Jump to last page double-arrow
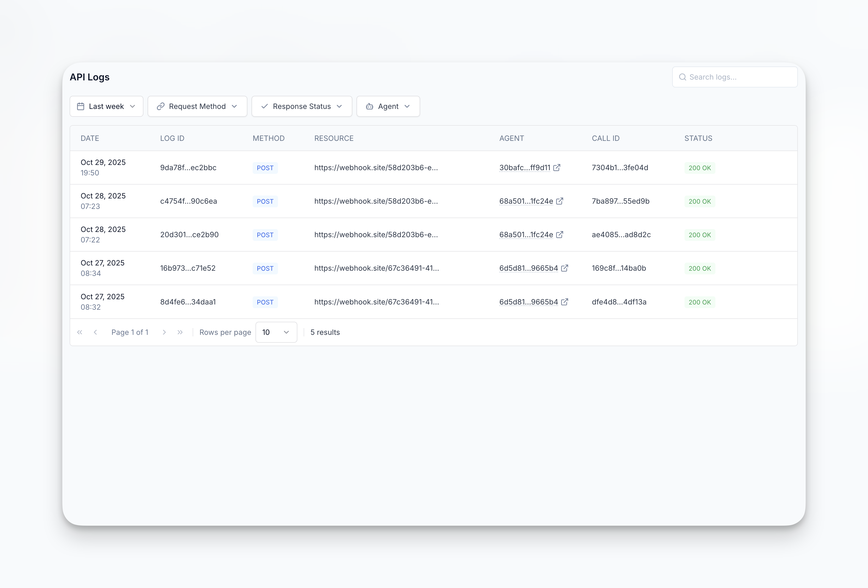Screen dimensions: 868x588 (180, 332)
